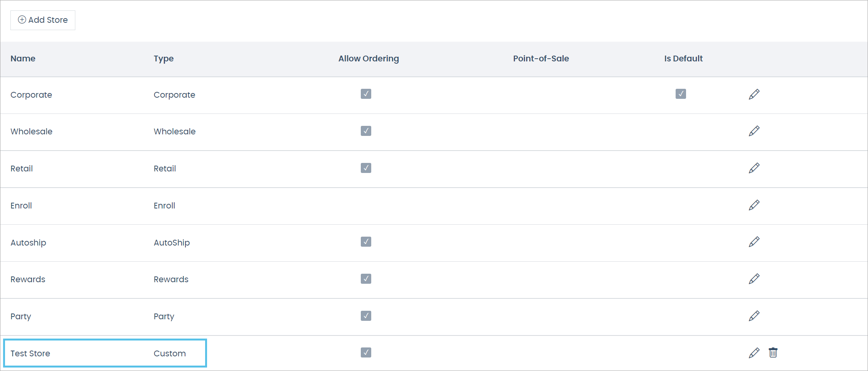Toggle Is Default checkbox for Corporate
Image resolution: width=868 pixels, height=371 pixels.
681,94
